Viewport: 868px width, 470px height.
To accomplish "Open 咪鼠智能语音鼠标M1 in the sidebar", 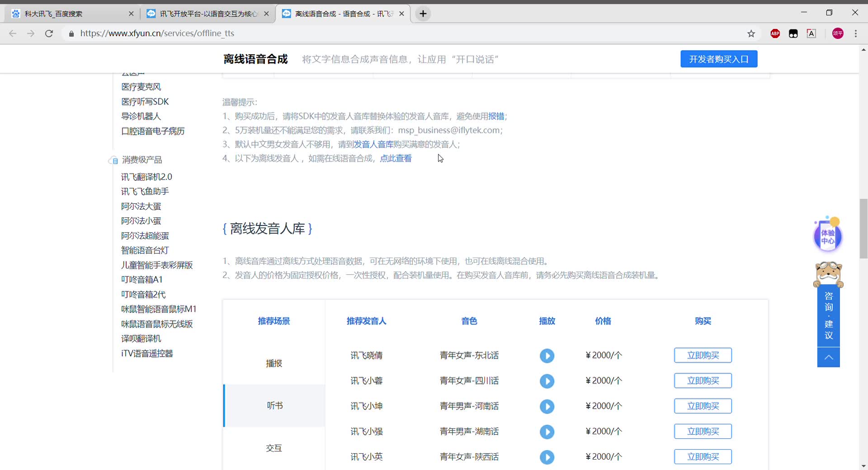I will (159, 309).
